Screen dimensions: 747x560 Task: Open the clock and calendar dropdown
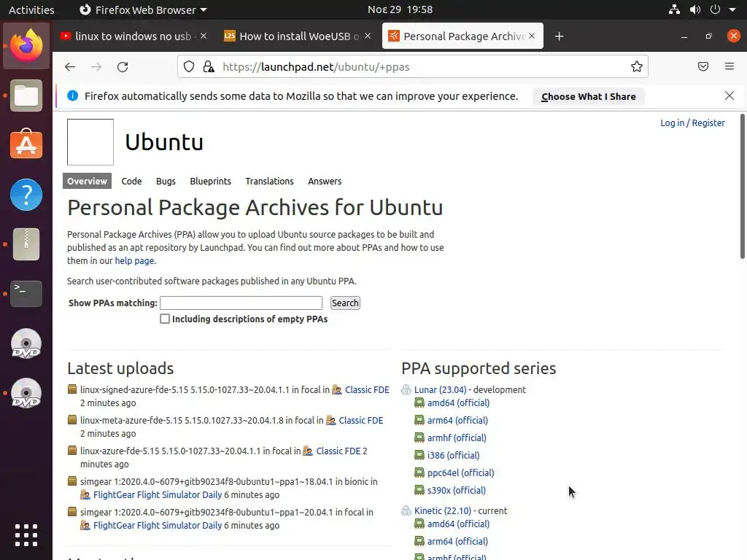(x=400, y=9)
